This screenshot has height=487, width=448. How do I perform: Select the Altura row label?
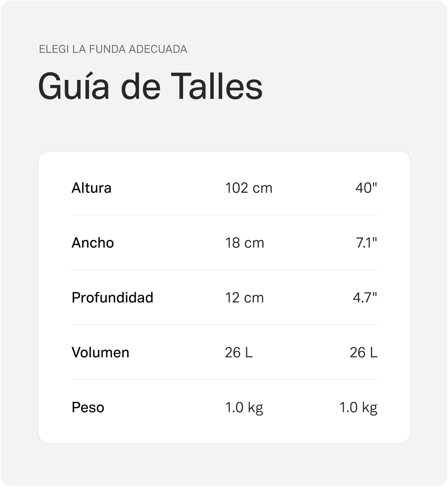point(92,188)
